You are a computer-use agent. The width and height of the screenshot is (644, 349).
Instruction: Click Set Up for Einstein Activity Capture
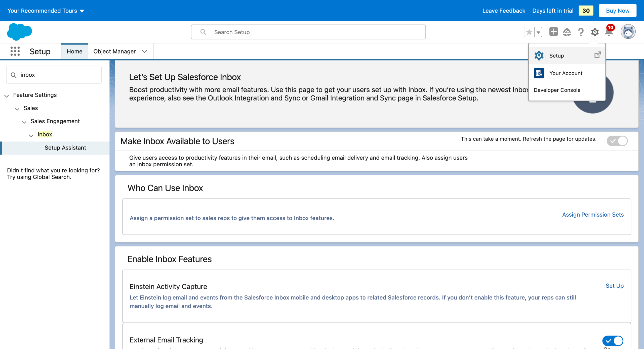tap(615, 286)
